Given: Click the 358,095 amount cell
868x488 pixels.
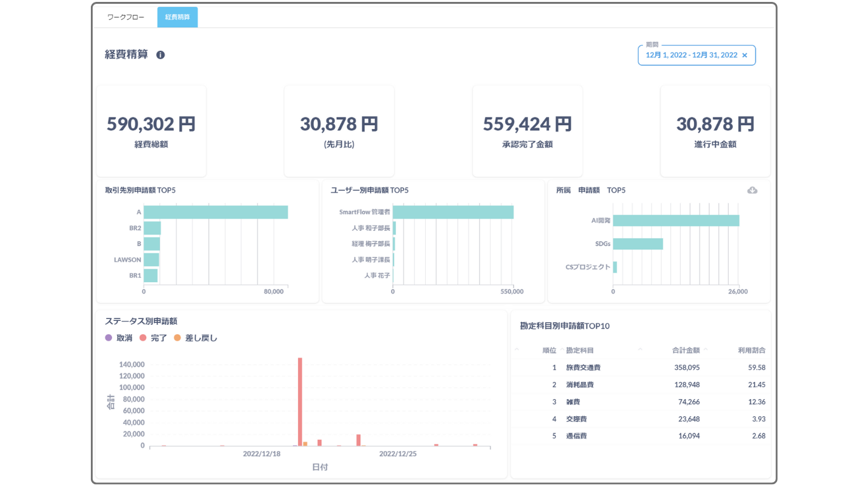Looking at the screenshot, I should click(687, 368).
